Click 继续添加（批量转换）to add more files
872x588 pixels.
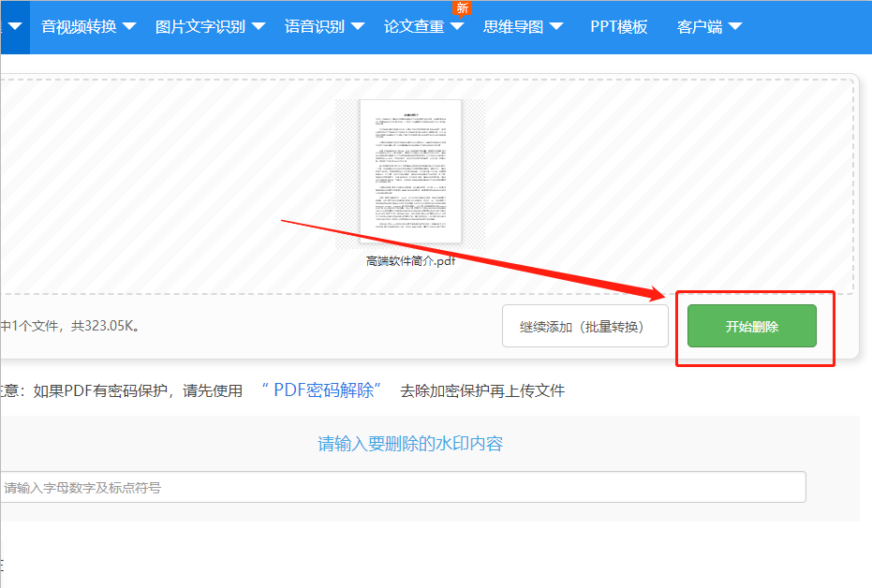(x=585, y=326)
